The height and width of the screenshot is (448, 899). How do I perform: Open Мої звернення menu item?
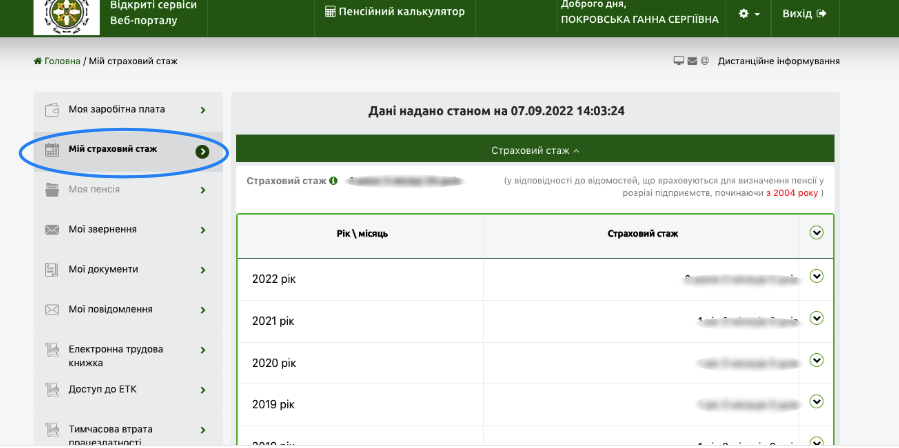click(x=128, y=230)
